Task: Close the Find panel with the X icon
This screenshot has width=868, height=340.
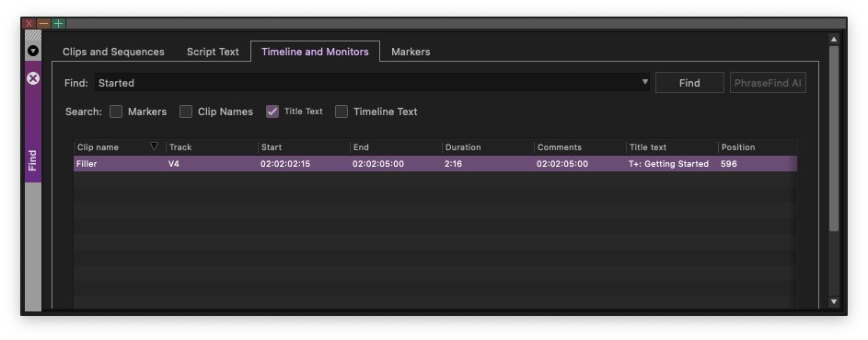Action: (x=33, y=78)
